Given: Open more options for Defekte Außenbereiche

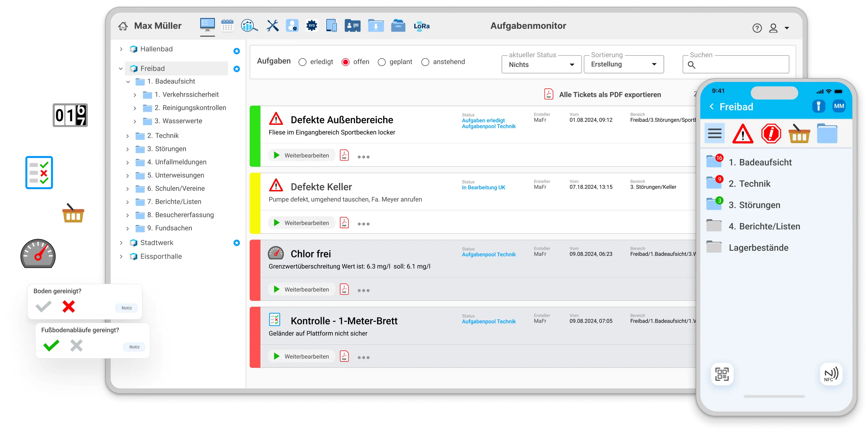Looking at the screenshot, I should pyautogui.click(x=363, y=157).
